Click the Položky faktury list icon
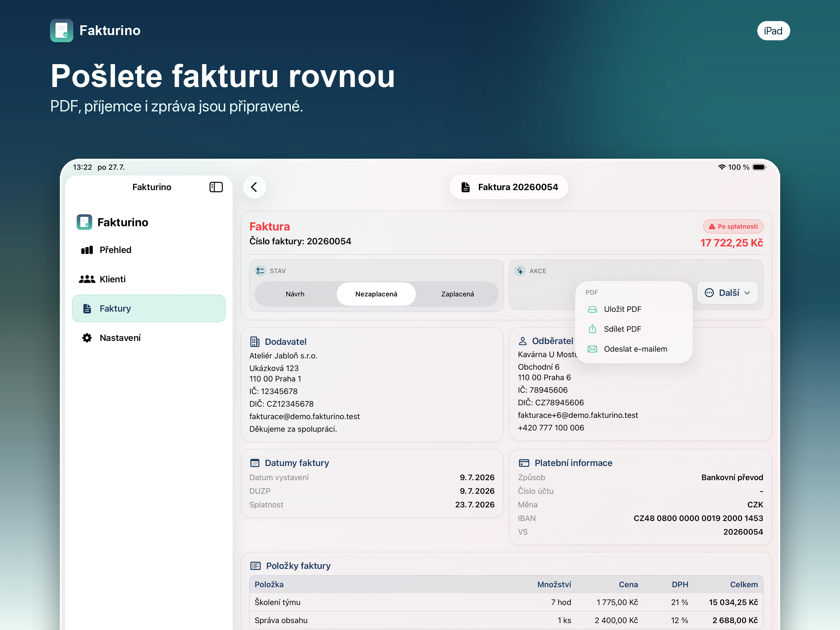 [x=255, y=566]
